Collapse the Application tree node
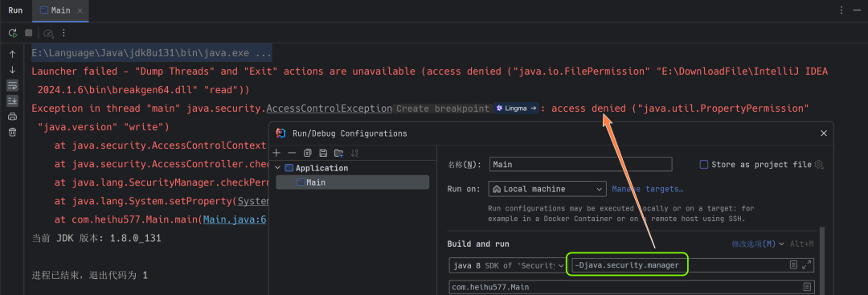868x295 pixels. coord(278,168)
